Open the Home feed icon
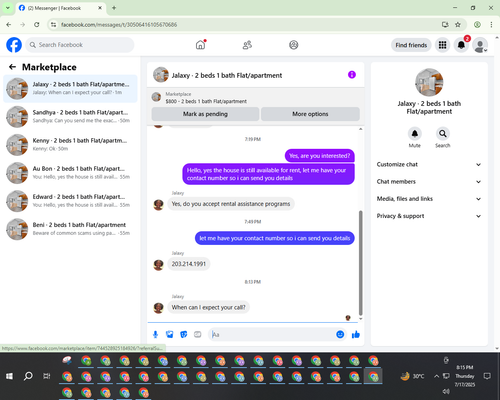Viewport: 500px width, 400px height. click(200, 45)
